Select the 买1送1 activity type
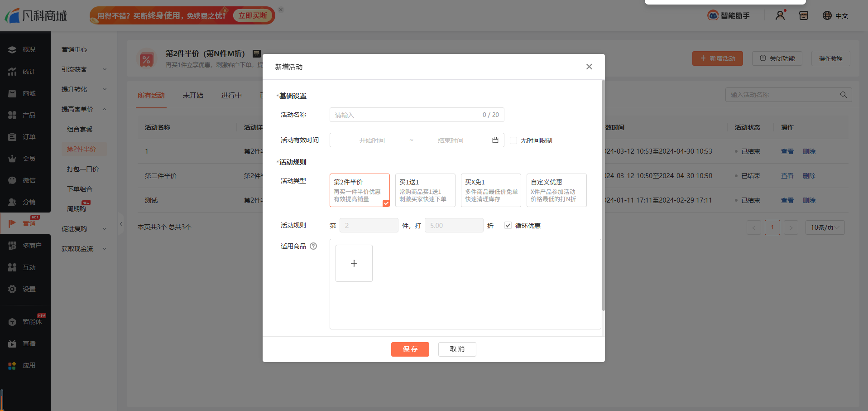 point(425,190)
